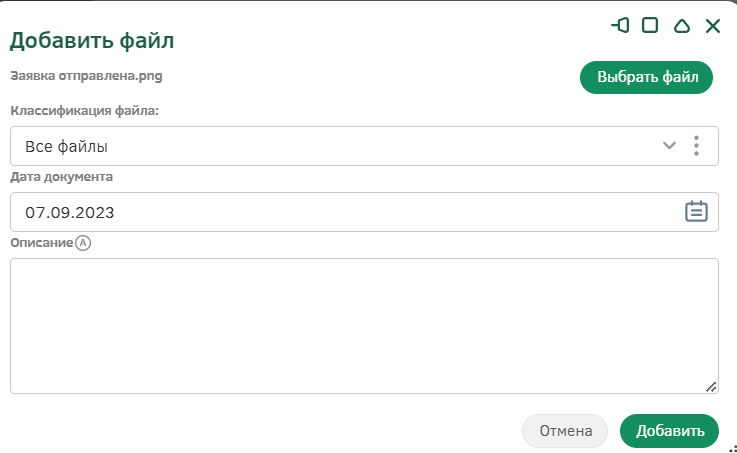Focus the date field showing 07.09.2023
Screen dimensions: 737x453
364,212
